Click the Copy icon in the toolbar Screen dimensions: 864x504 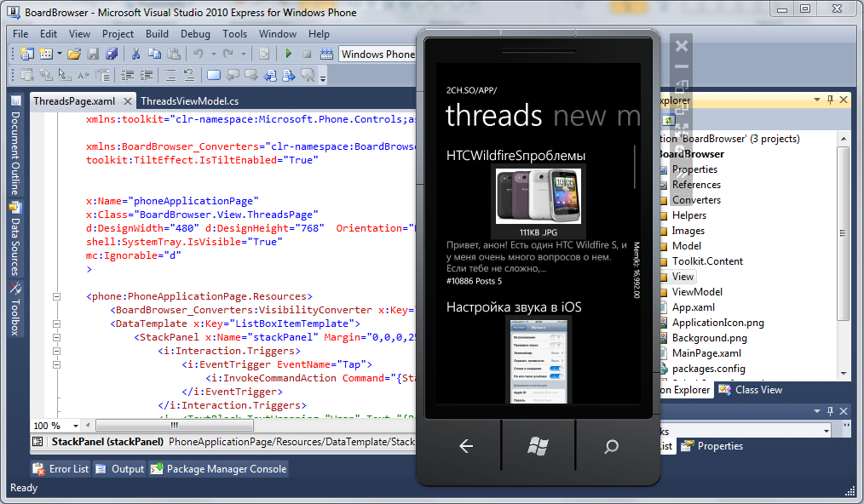click(155, 54)
